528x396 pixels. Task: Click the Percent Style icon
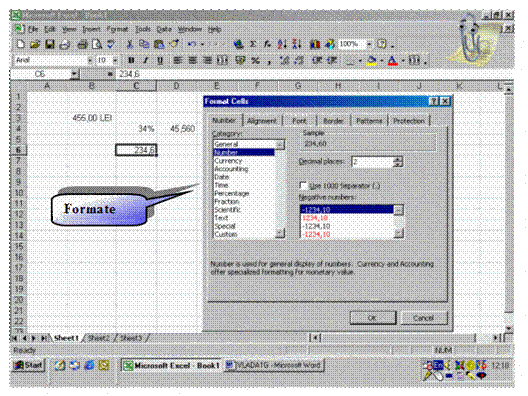[x=255, y=60]
